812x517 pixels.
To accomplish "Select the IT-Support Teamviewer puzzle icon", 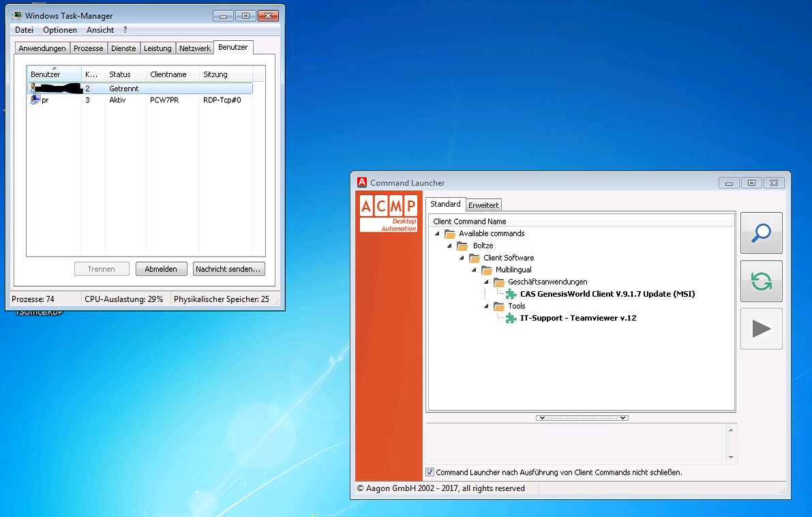I will coord(511,318).
